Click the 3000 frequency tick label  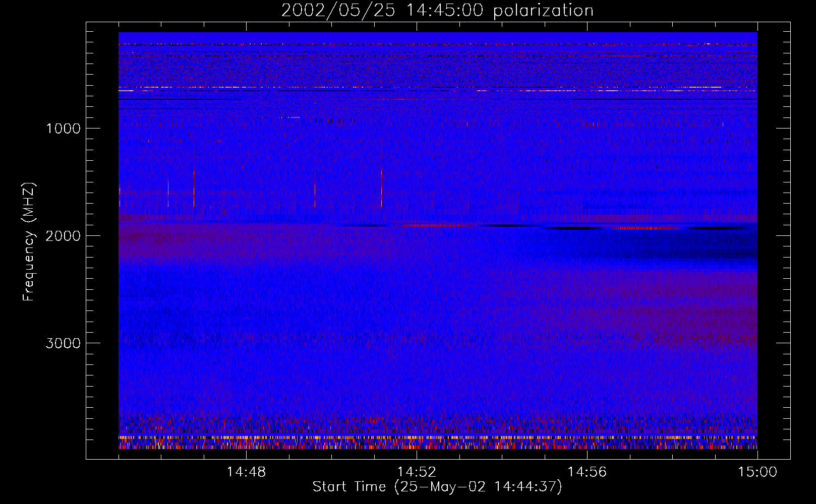63,343
